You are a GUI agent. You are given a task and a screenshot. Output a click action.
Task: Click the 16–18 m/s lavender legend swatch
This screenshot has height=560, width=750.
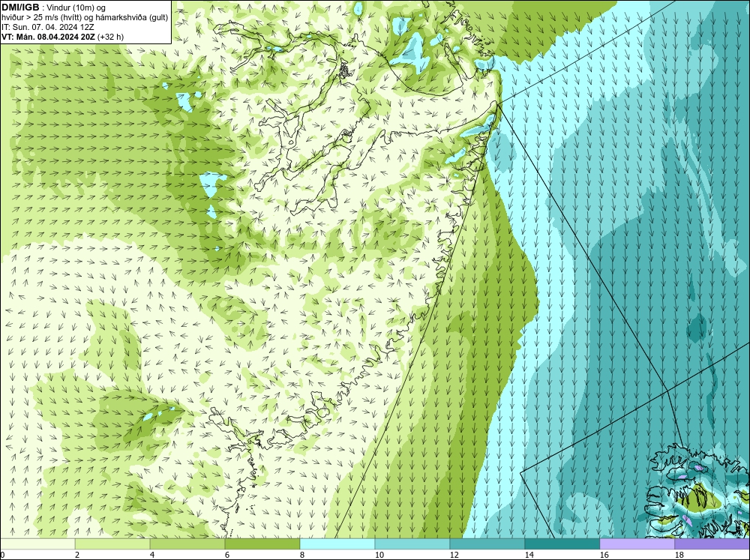(637, 544)
